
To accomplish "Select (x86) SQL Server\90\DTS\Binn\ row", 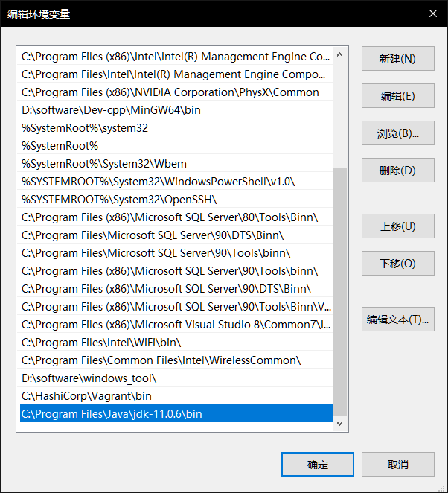I will pyautogui.click(x=176, y=289).
